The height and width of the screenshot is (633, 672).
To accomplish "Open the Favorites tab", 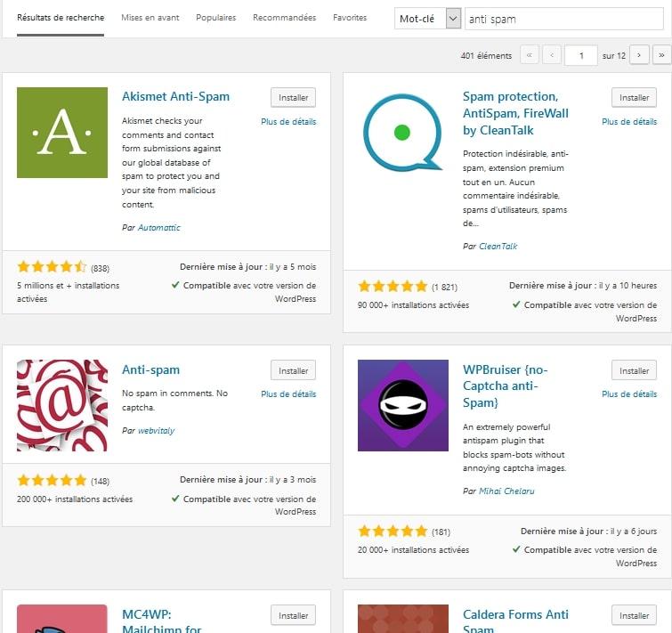I will coord(350,18).
